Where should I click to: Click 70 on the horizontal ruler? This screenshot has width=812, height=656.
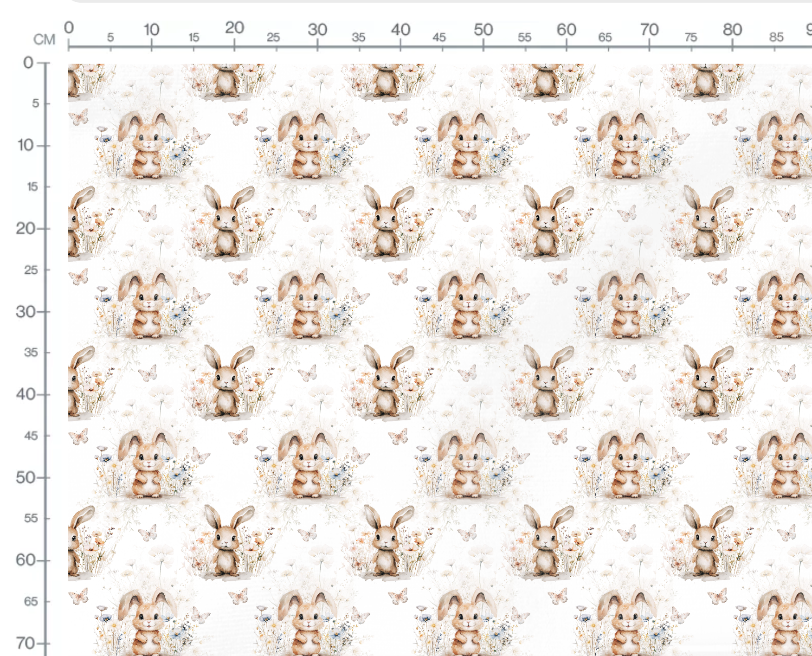click(649, 30)
